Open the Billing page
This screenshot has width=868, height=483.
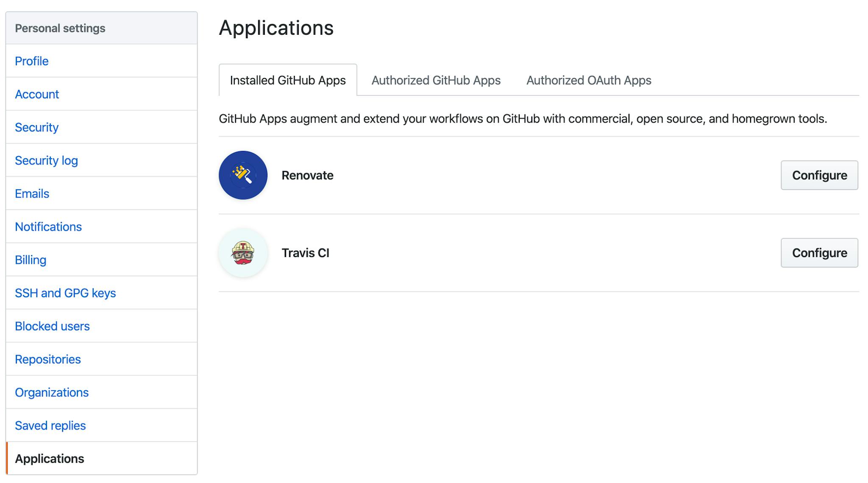[x=31, y=260]
